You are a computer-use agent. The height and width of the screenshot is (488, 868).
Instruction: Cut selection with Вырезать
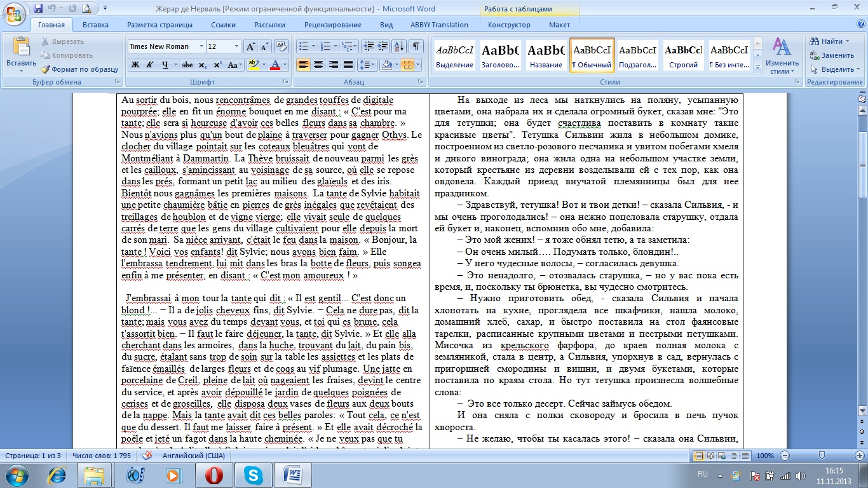(x=63, y=41)
